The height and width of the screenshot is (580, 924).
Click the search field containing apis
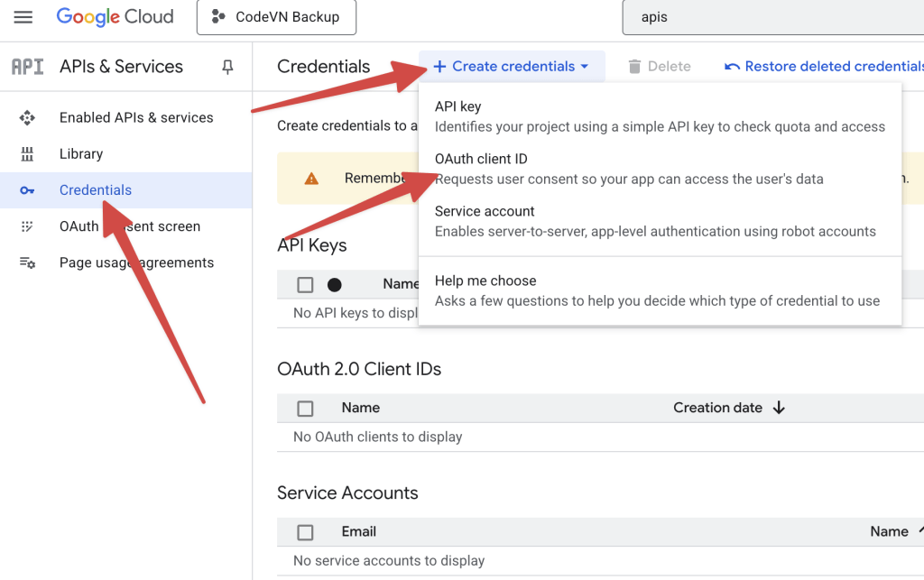click(773, 17)
